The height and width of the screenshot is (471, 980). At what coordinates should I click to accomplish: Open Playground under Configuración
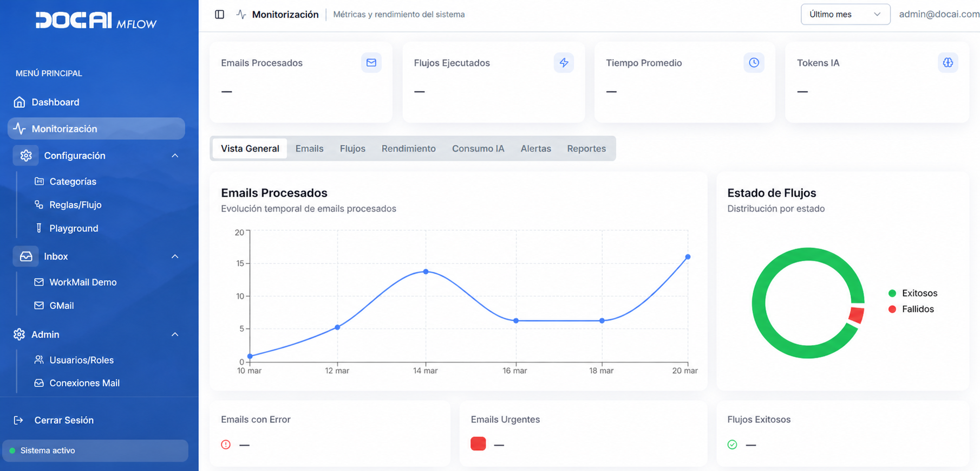[x=74, y=228]
